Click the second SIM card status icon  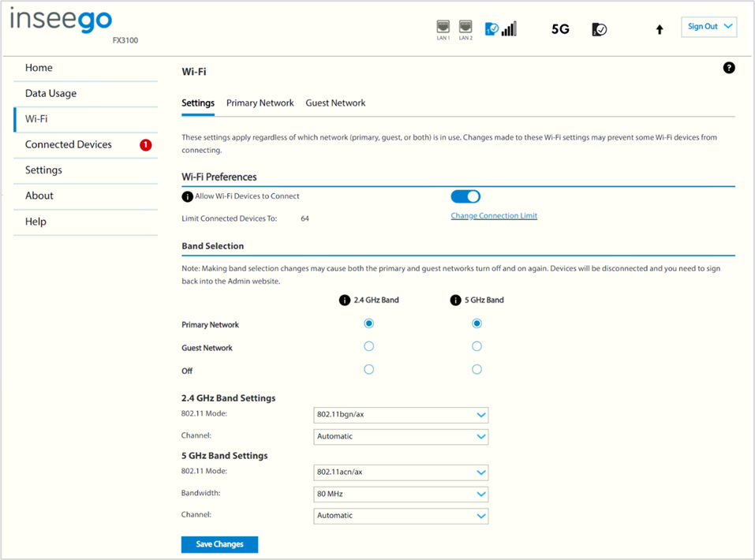[x=599, y=29]
